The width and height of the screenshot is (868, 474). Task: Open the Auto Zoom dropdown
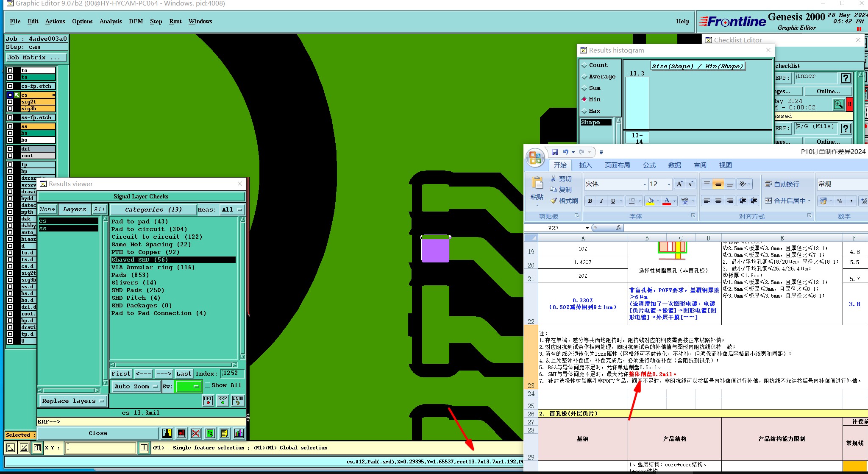click(136, 386)
